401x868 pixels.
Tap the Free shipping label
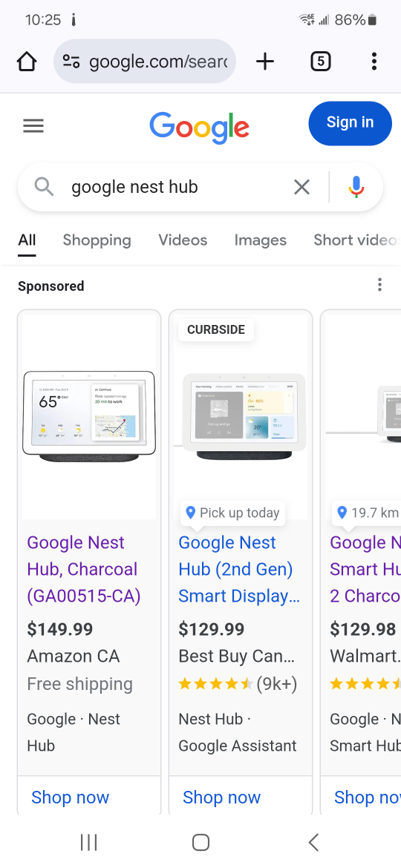[x=79, y=684]
